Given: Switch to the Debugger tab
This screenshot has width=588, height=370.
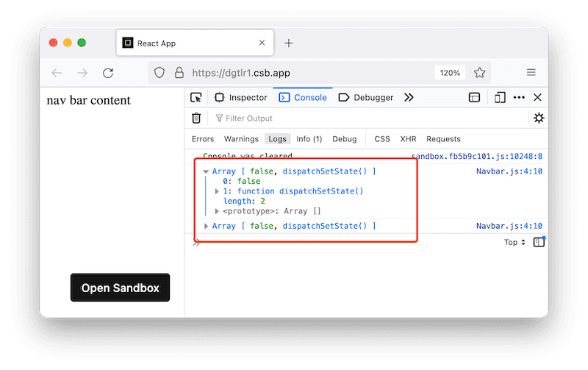Looking at the screenshot, I should [x=366, y=97].
